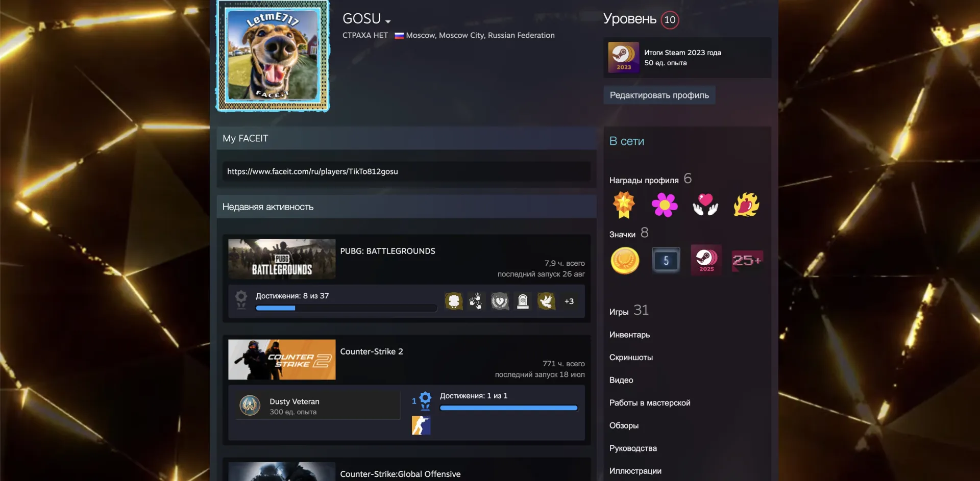The height and width of the screenshot is (481, 980).
Task: Click the pink flower profile award icon
Action: [665, 205]
